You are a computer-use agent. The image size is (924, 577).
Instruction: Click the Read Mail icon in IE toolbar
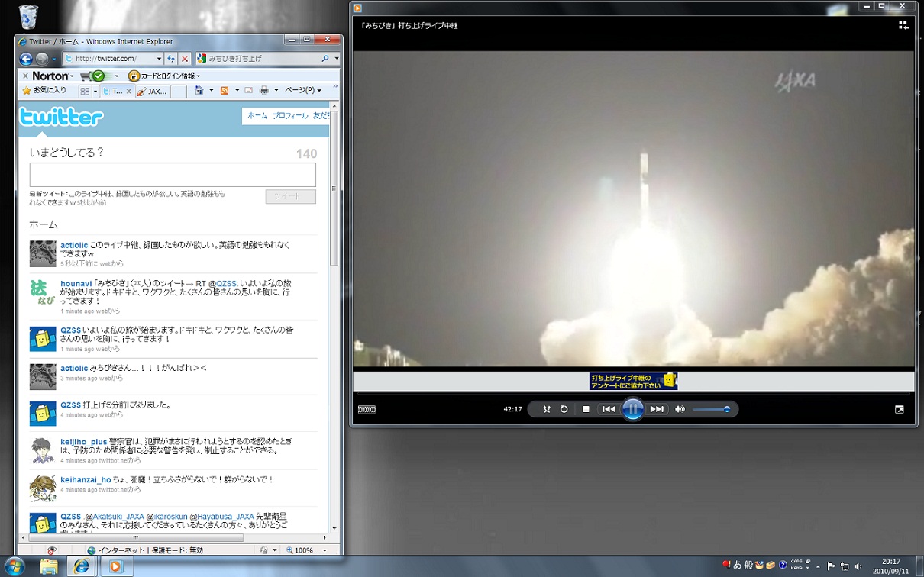coord(248,91)
